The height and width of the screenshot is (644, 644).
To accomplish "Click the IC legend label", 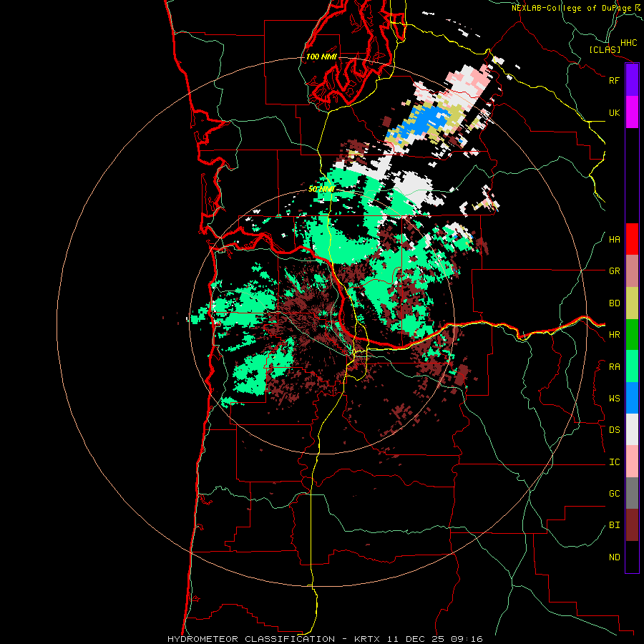I will [x=614, y=462].
